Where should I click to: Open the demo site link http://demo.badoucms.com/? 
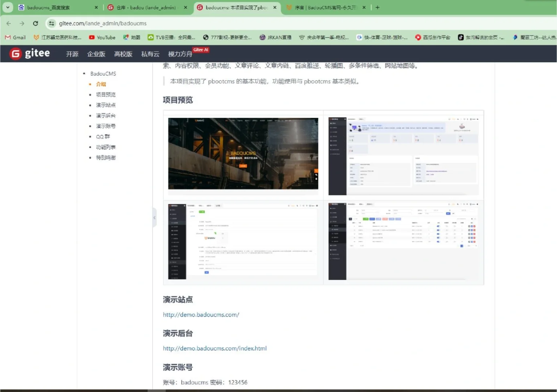coord(201,315)
